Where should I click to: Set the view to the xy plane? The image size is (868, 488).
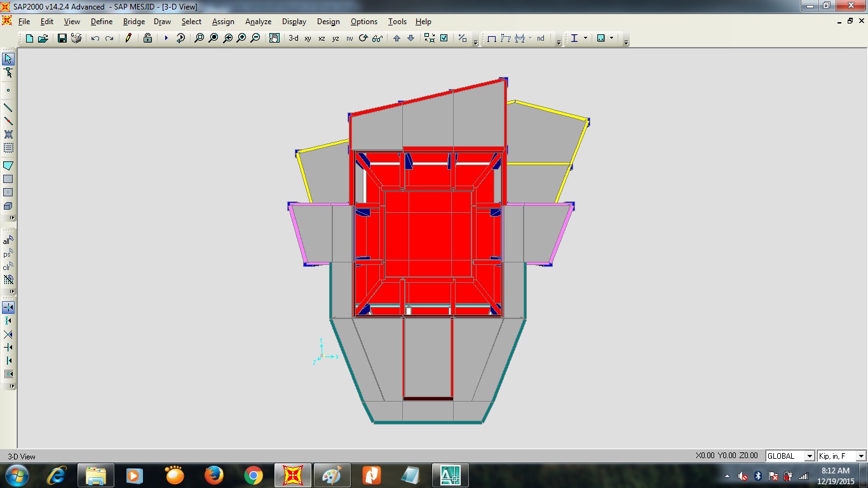pyautogui.click(x=308, y=38)
